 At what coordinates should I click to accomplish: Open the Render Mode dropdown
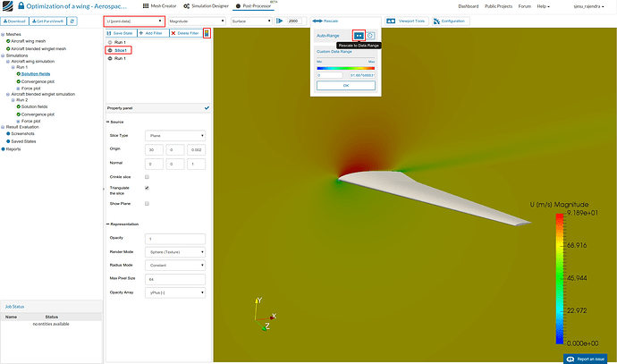pyautogui.click(x=175, y=252)
